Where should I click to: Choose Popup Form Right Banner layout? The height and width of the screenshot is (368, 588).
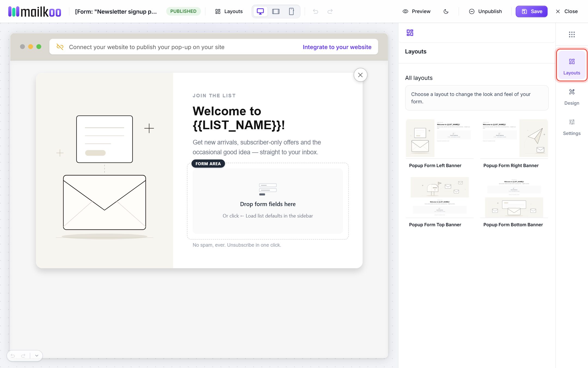pos(514,144)
